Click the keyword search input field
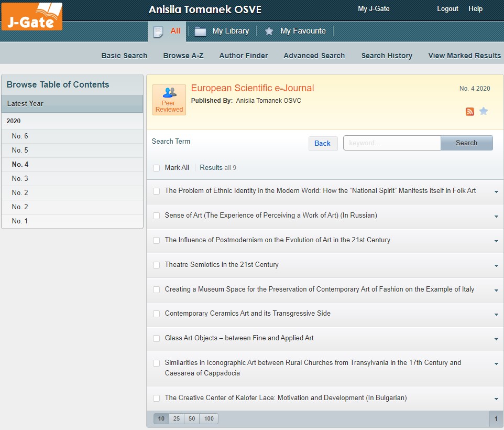The height and width of the screenshot is (430, 504). point(392,143)
